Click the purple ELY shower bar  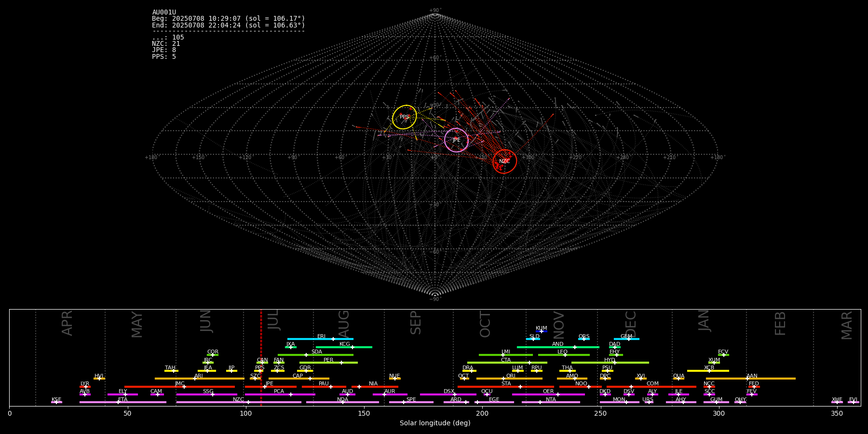pyautogui.click(x=122, y=394)
